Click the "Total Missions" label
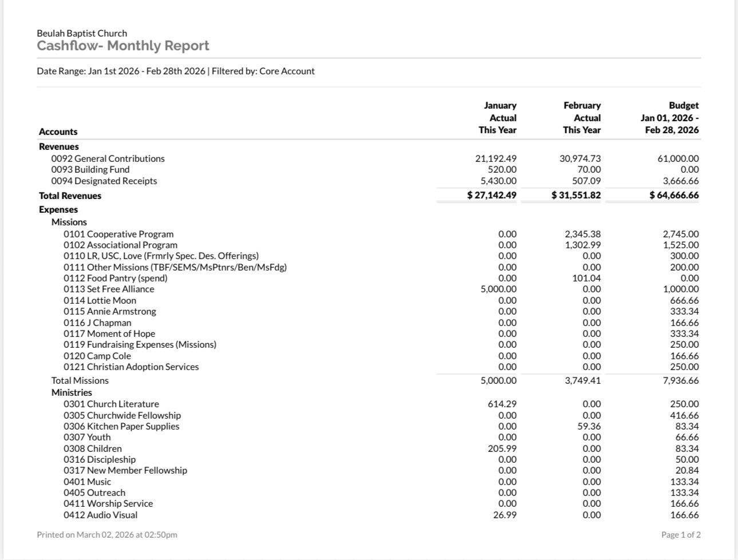This screenshot has height=560, width=738. click(80, 380)
